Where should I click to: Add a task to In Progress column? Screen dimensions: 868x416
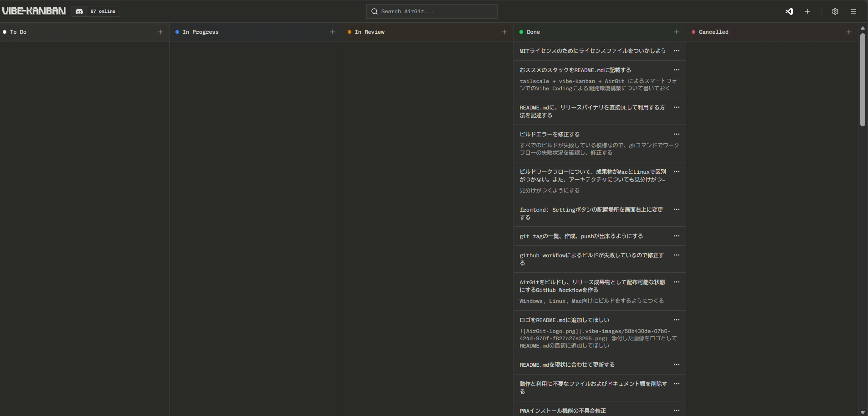click(x=333, y=32)
